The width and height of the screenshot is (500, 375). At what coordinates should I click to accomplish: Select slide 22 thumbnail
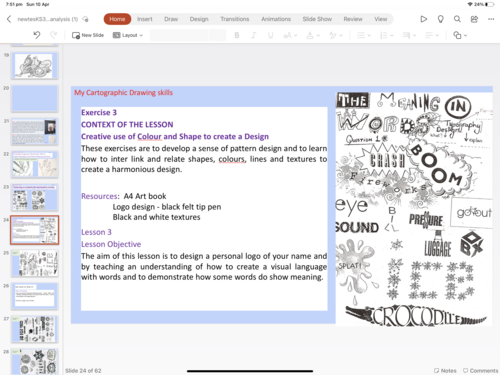pyautogui.click(x=34, y=164)
